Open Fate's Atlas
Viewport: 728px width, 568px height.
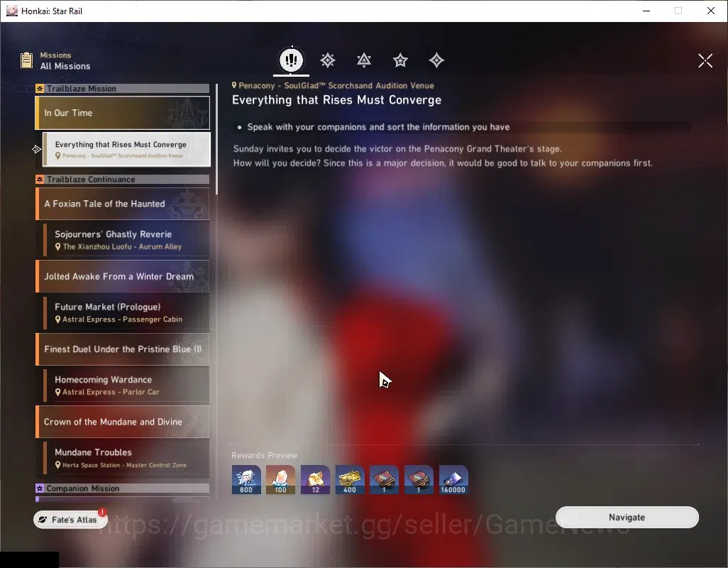70,520
